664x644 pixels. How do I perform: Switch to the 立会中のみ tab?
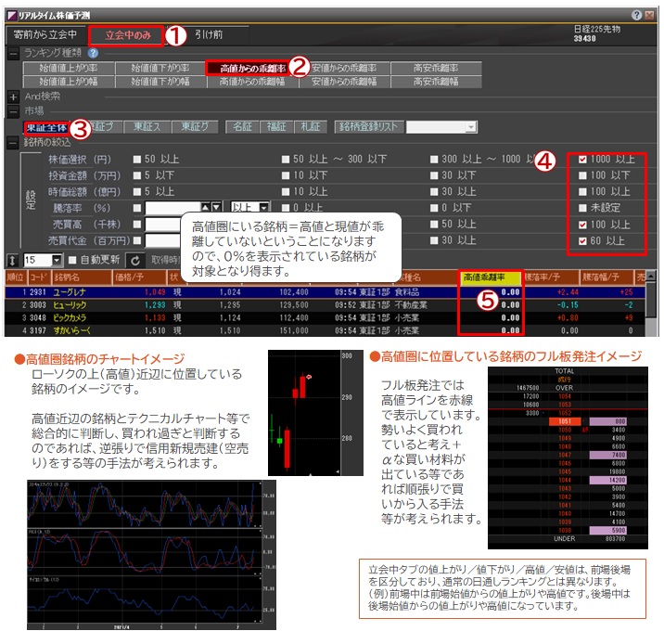(127, 35)
